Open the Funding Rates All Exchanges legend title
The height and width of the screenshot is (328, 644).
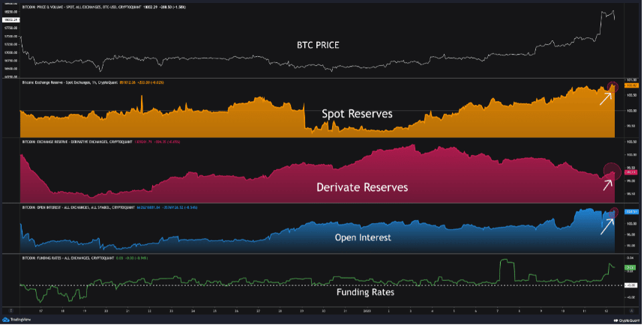(x=68, y=258)
